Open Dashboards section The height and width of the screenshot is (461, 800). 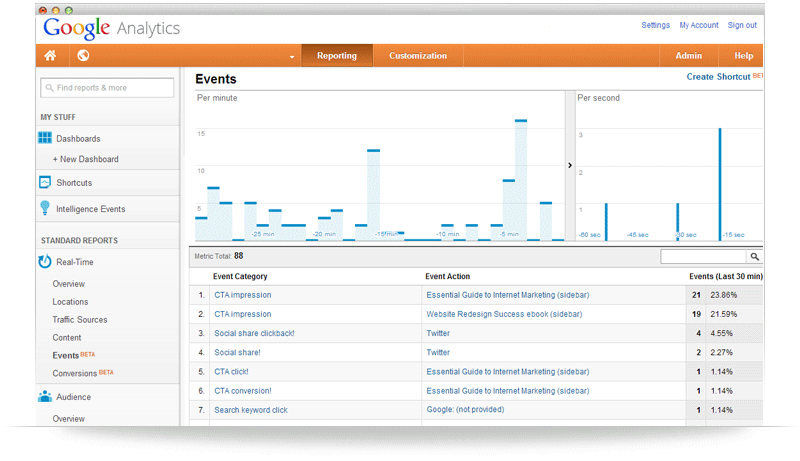pos(78,139)
